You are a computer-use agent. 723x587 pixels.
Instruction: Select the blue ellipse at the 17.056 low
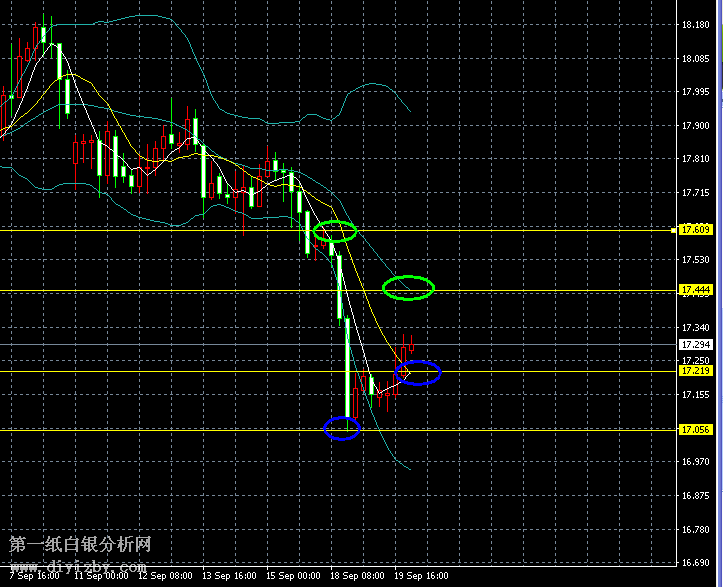pyautogui.click(x=342, y=428)
